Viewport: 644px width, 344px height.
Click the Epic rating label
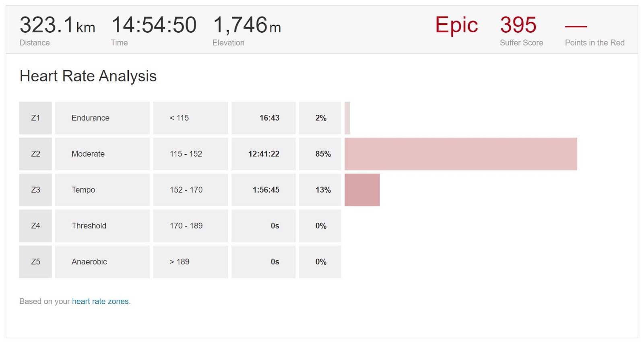(x=456, y=25)
